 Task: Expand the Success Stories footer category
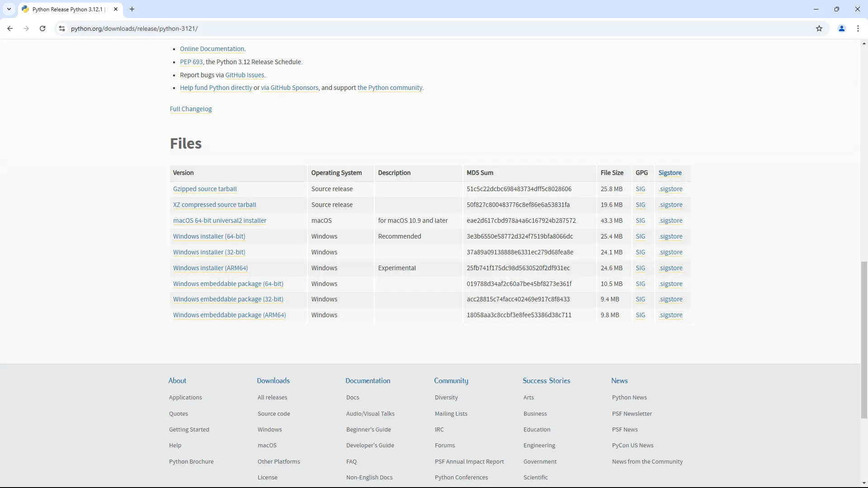click(546, 380)
